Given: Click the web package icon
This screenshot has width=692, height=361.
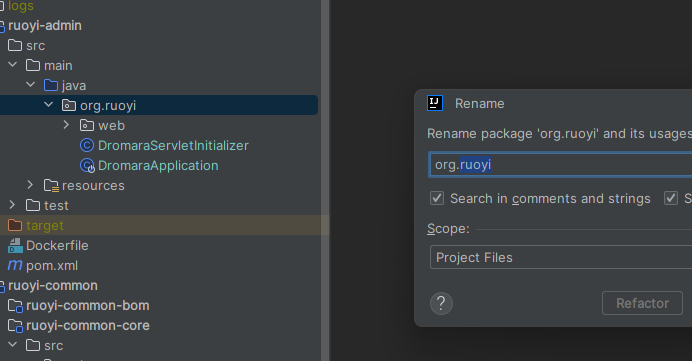Looking at the screenshot, I should [86, 125].
